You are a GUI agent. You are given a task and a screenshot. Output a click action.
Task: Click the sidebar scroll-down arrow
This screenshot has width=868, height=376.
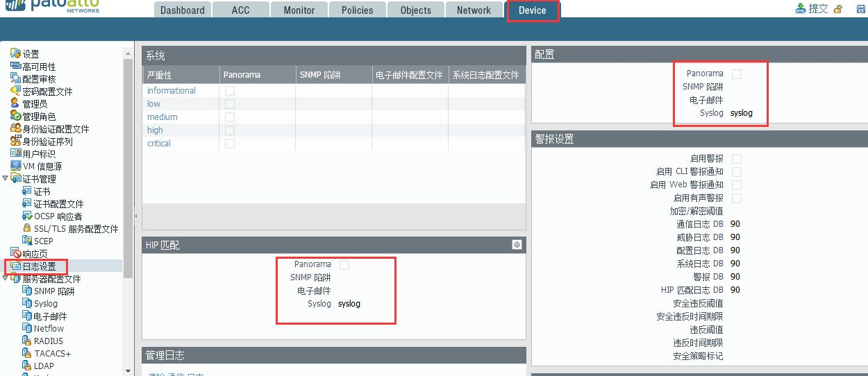coord(128,371)
